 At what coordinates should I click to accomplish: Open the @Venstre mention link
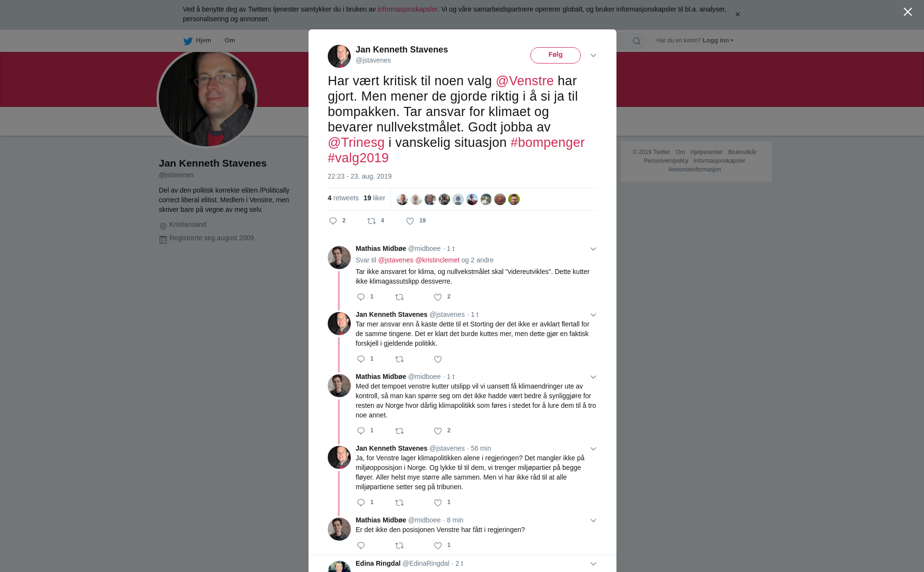tap(525, 81)
